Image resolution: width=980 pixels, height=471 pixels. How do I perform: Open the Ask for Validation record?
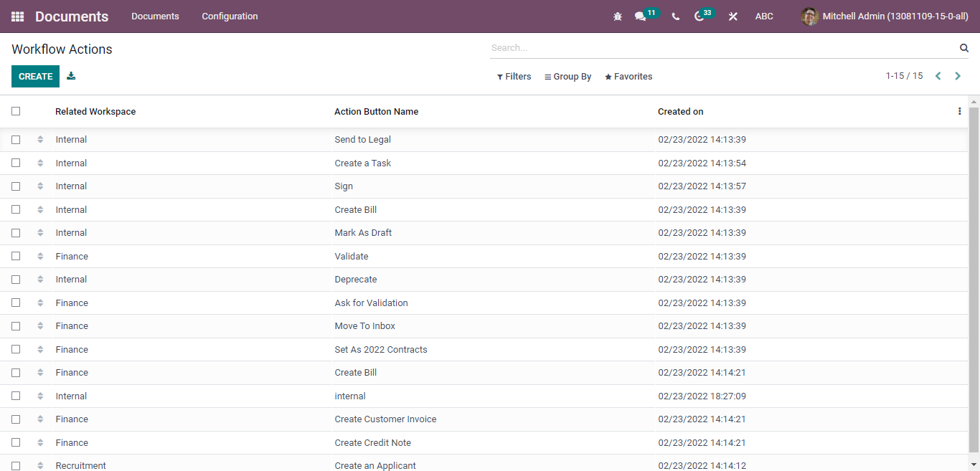371,303
